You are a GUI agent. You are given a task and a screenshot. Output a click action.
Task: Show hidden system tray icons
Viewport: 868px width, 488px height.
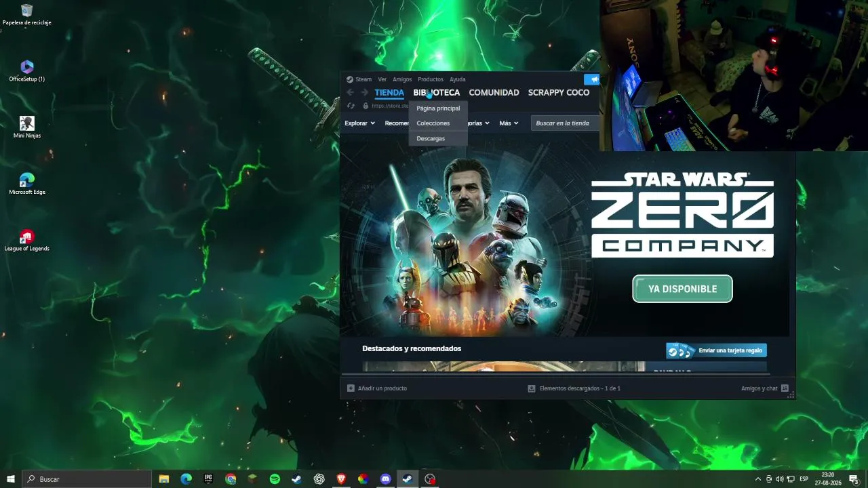coord(758,479)
